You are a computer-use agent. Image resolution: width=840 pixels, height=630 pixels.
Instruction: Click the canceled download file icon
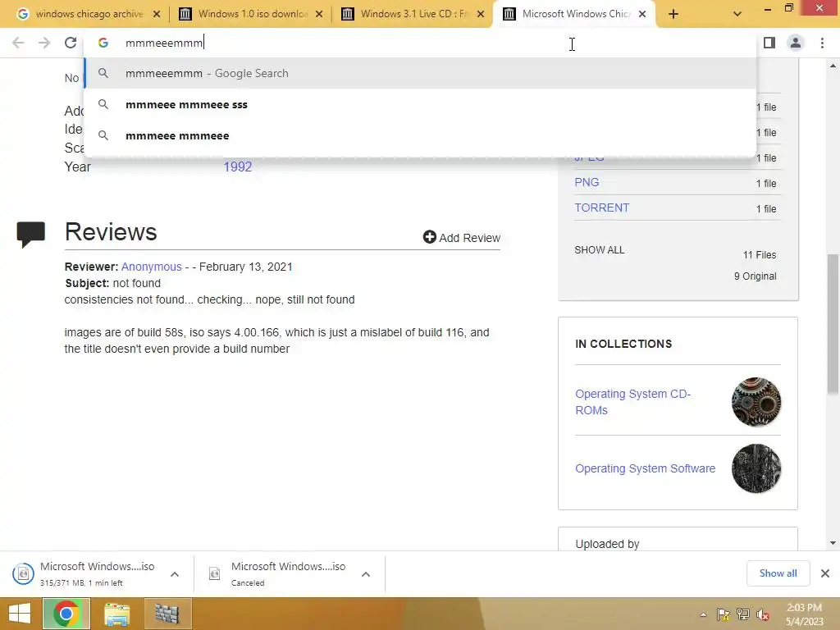pos(214,573)
